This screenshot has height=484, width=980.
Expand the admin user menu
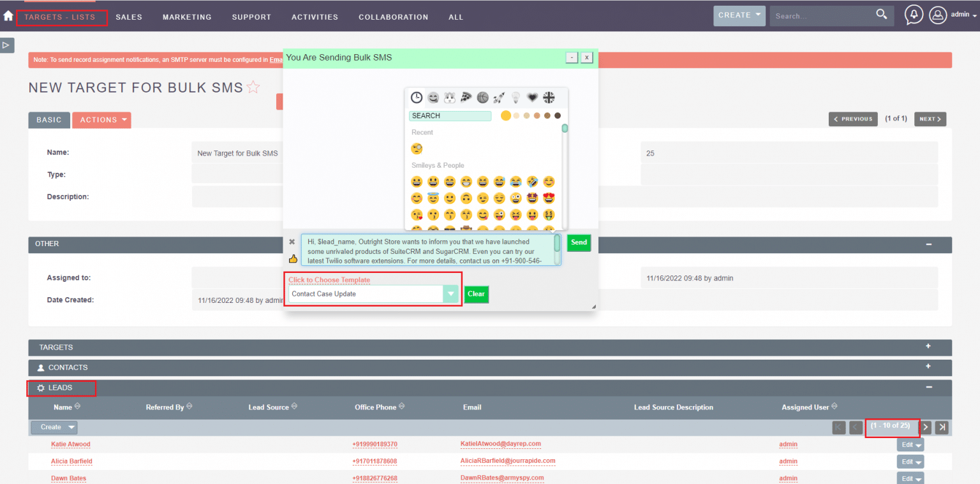(961, 14)
